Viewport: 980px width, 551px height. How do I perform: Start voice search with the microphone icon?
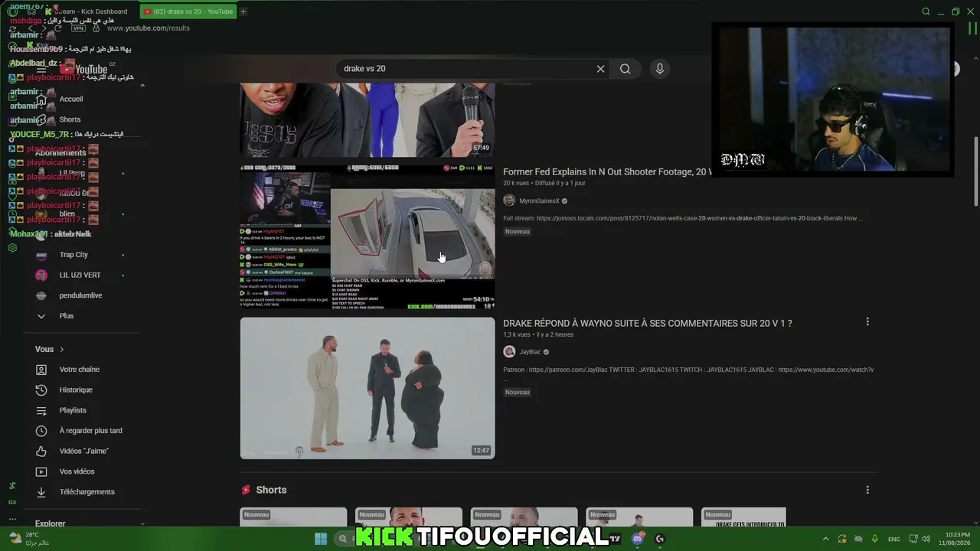pyautogui.click(x=660, y=69)
